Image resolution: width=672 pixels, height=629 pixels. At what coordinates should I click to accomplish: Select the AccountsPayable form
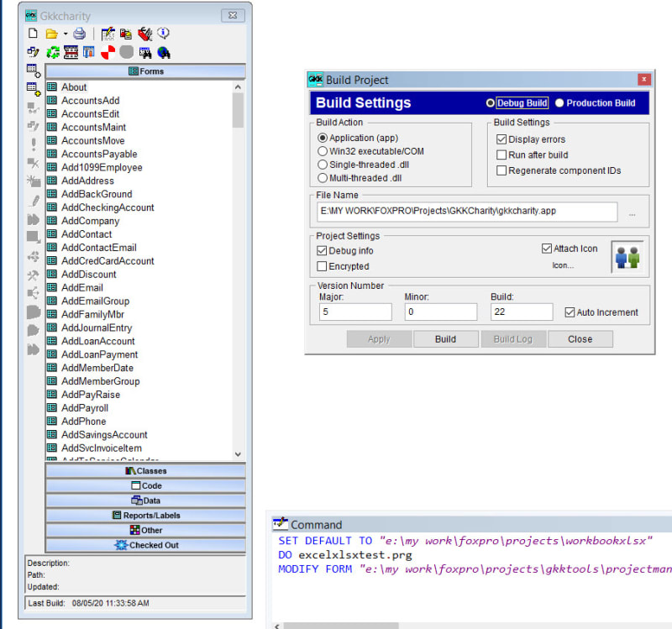click(x=99, y=154)
